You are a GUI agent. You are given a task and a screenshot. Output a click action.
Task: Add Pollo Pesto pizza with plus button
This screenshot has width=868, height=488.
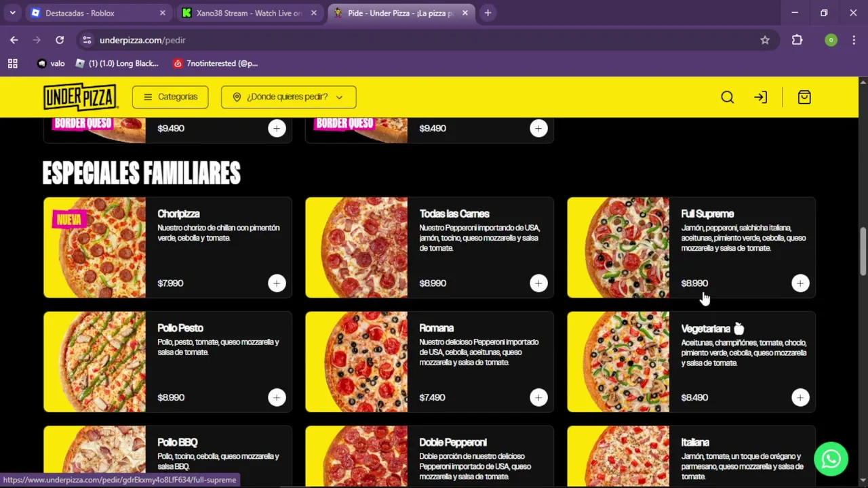click(x=277, y=397)
